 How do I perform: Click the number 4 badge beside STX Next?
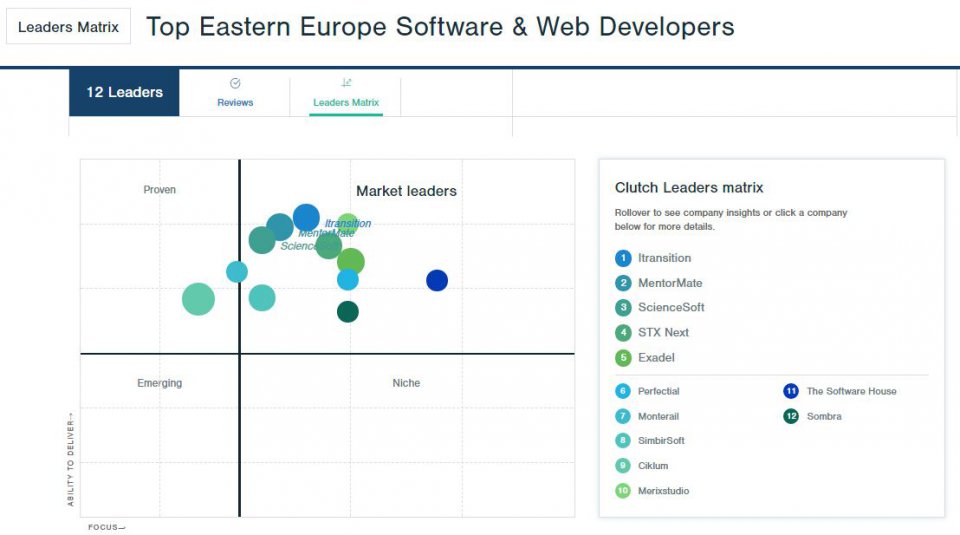[x=623, y=333]
